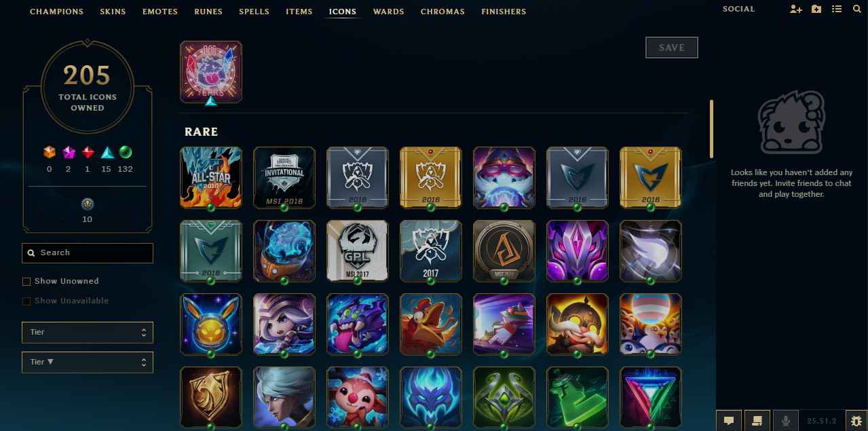Select the Worlds 2017 icon
The height and width of the screenshot is (431, 868).
(x=431, y=250)
